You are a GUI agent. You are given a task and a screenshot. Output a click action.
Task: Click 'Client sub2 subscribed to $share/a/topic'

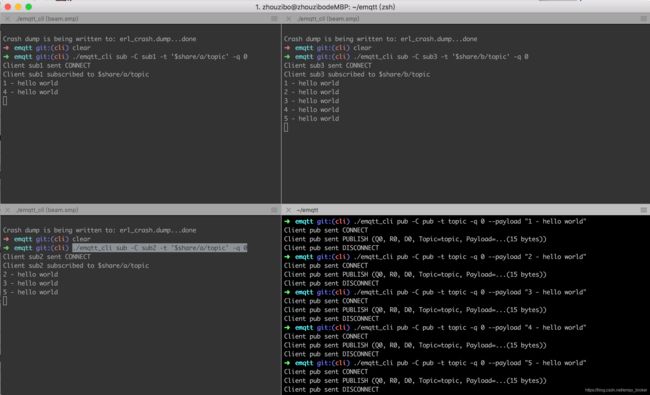76,266
